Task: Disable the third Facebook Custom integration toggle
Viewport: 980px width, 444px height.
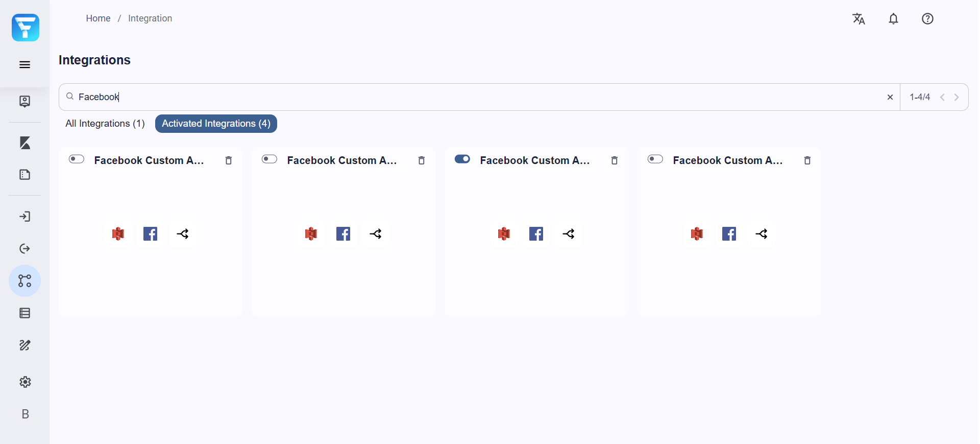Action: click(x=462, y=159)
